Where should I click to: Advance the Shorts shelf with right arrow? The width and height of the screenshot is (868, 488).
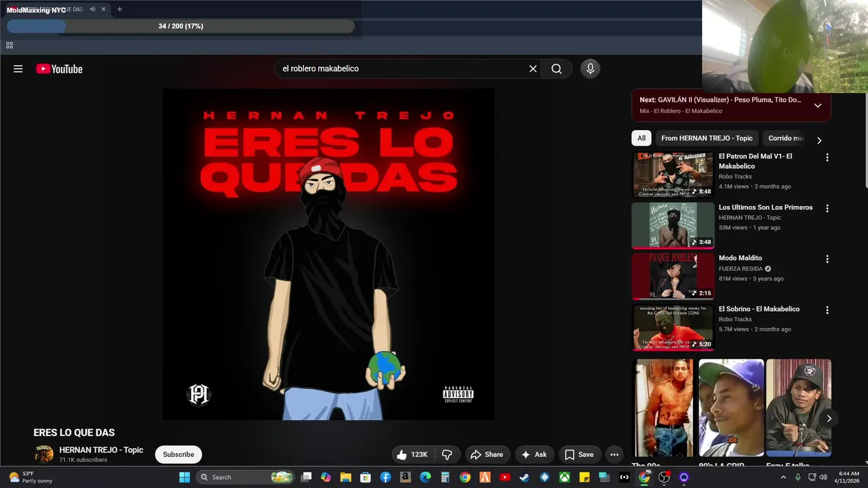click(829, 418)
